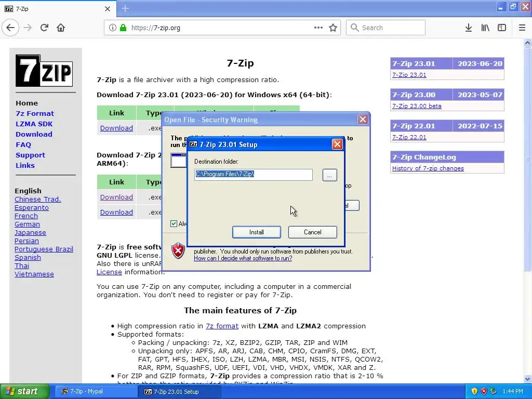Click Cancel in 7-Zip Setup dialog
This screenshot has height=399, width=532.
coord(312,232)
